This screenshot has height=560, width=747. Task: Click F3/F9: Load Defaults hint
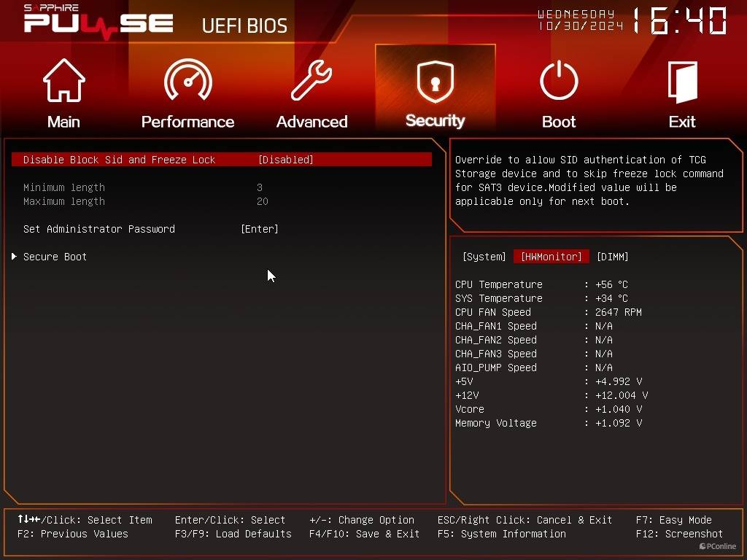coord(233,534)
